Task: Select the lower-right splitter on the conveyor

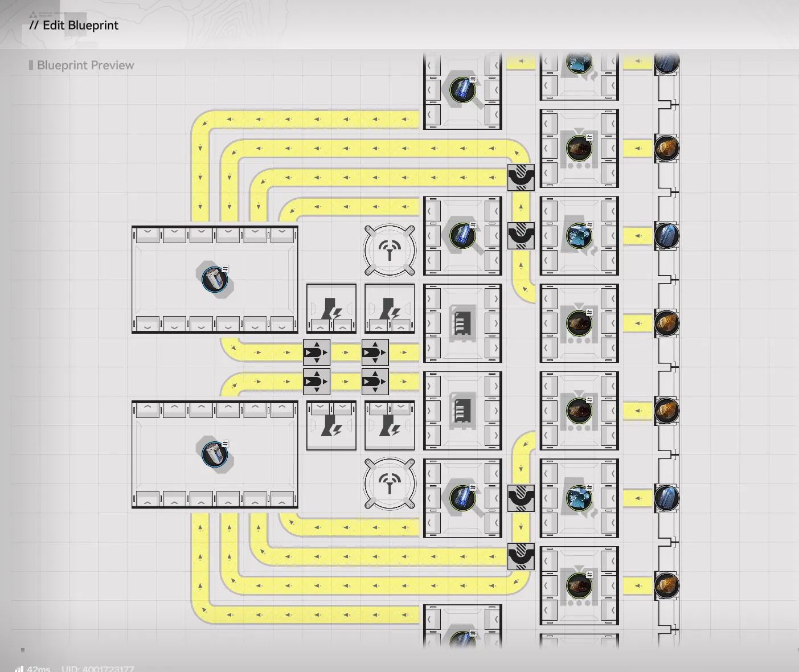Action: tap(375, 382)
